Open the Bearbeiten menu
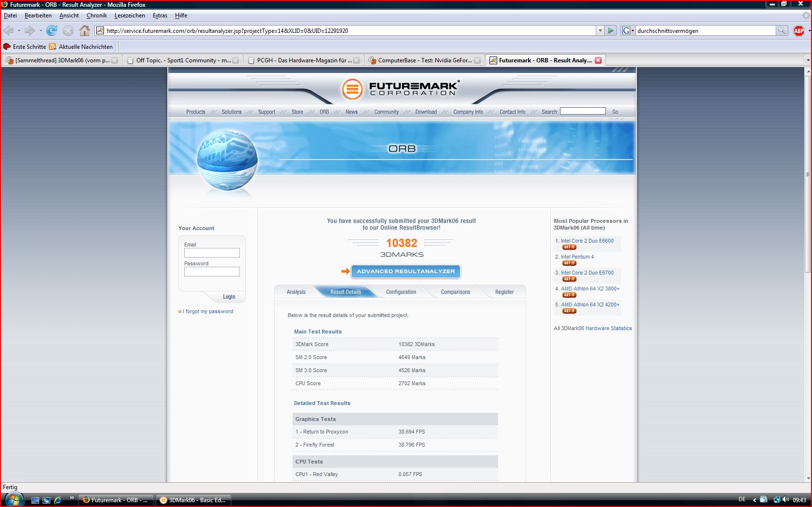 38,15
